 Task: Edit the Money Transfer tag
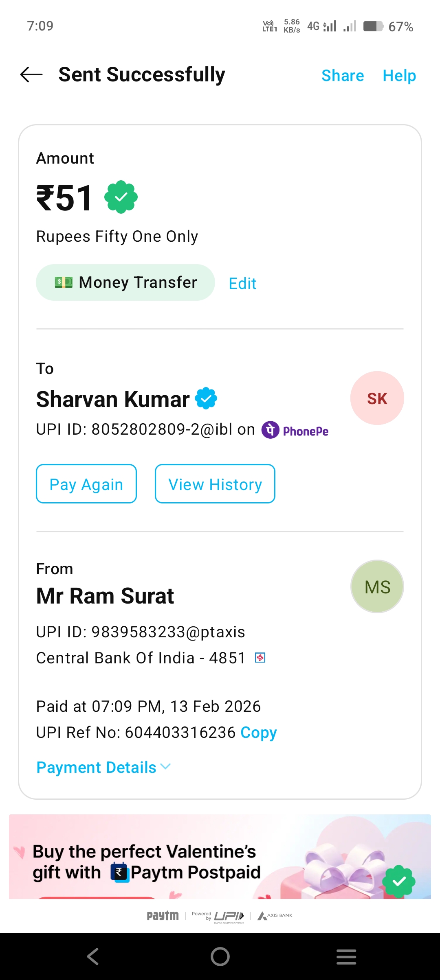(242, 283)
